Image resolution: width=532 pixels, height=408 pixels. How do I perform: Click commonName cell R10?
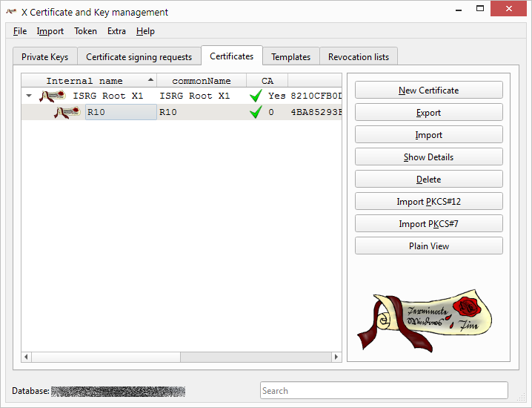(168, 112)
